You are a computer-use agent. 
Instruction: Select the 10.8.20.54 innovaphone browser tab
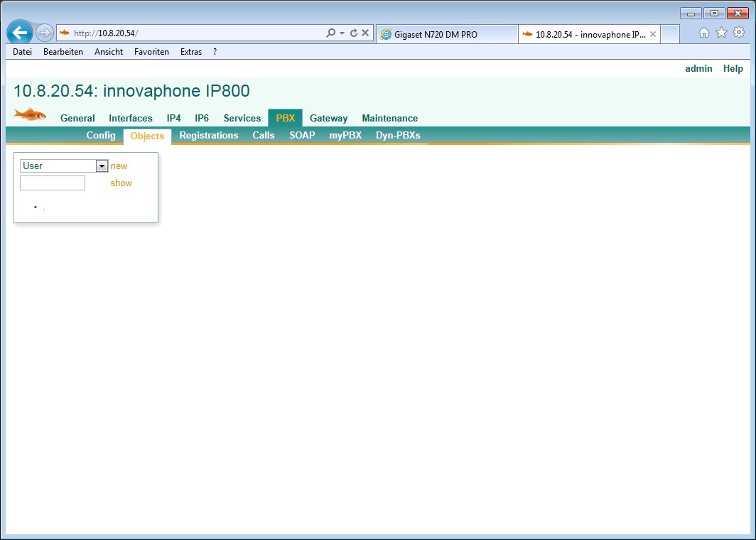[x=589, y=34]
